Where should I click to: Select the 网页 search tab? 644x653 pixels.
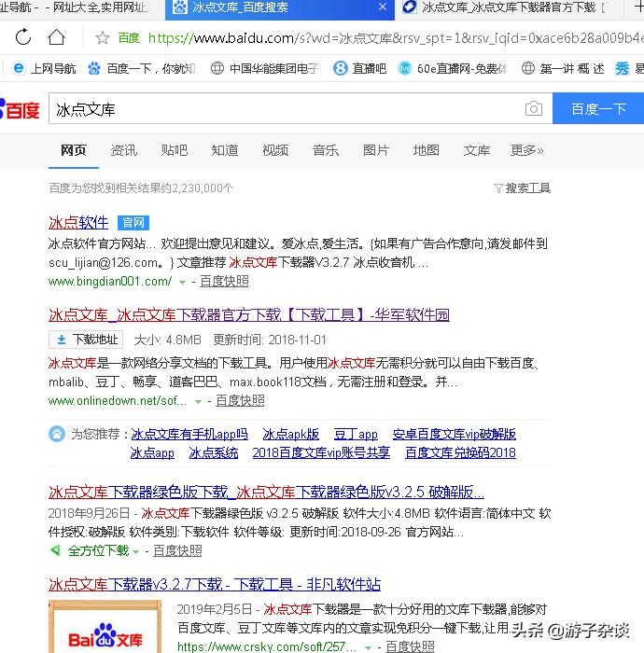click(x=74, y=150)
